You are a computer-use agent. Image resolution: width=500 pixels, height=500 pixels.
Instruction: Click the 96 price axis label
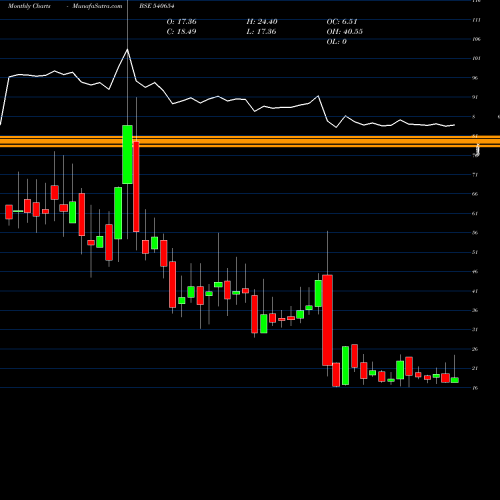tap(475, 78)
